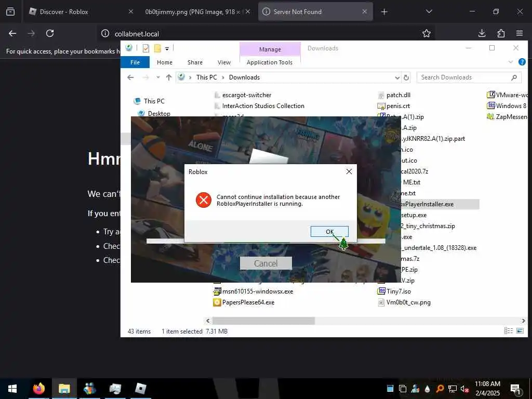Select msn610155-windowsx.exe

(x=253, y=291)
